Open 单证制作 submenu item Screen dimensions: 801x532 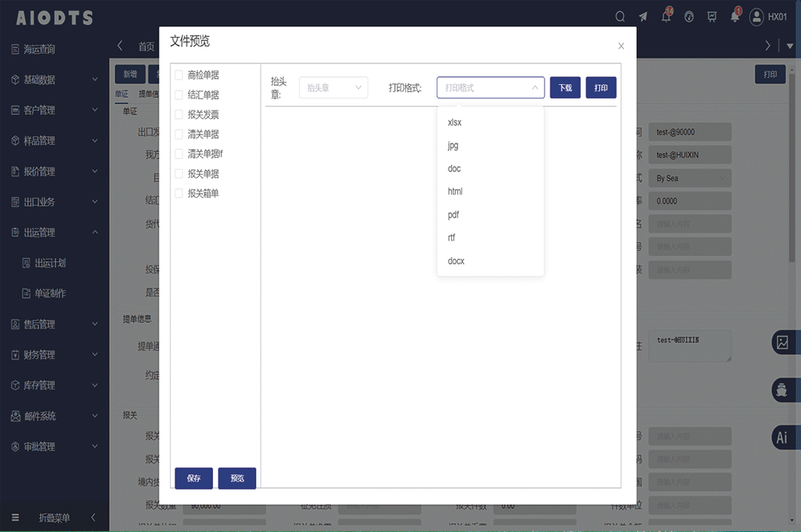pos(54,293)
